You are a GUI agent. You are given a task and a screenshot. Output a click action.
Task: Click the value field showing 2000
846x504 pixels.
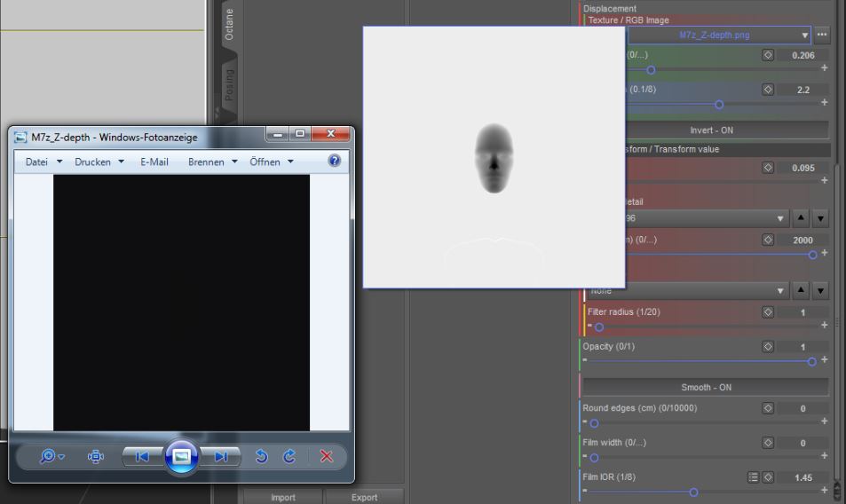coord(803,240)
